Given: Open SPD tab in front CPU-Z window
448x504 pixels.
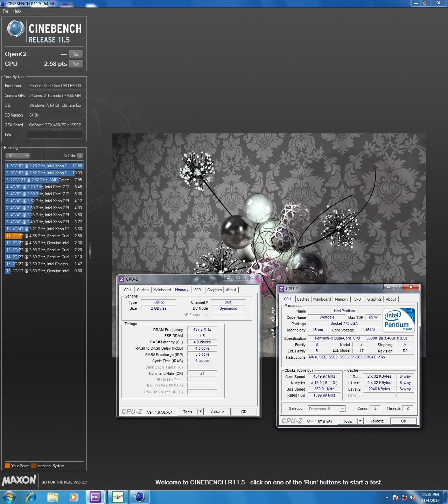Looking at the screenshot, I should (x=358, y=299).
